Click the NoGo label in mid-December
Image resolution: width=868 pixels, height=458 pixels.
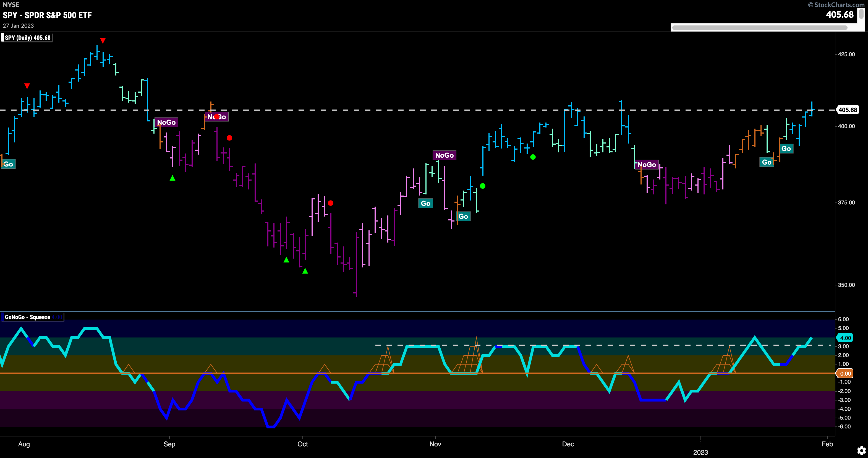pos(647,165)
